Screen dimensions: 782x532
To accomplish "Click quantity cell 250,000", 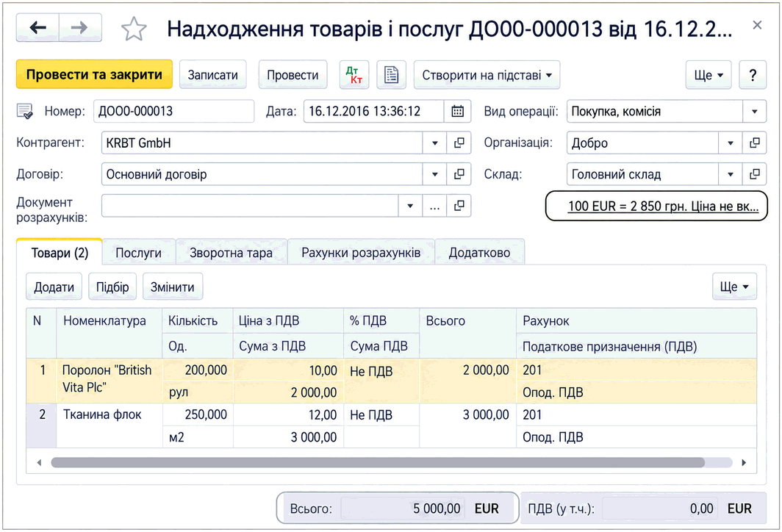I will (x=198, y=414).
